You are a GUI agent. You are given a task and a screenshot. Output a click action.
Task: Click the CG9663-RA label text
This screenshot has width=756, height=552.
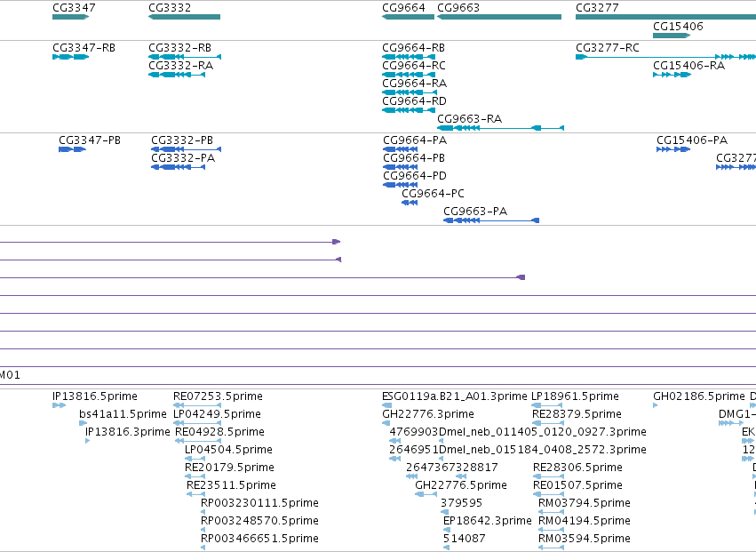pyautogui.click(x=470, y=119)
